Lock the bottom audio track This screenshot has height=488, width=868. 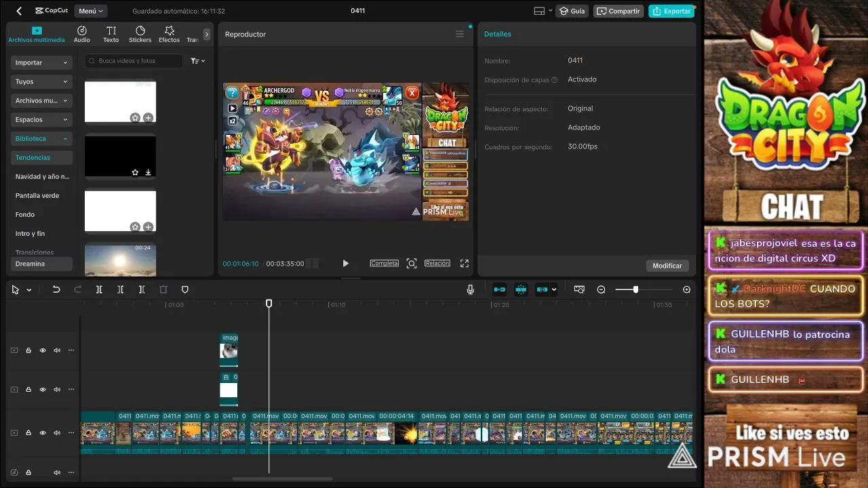tap(28, 472)
